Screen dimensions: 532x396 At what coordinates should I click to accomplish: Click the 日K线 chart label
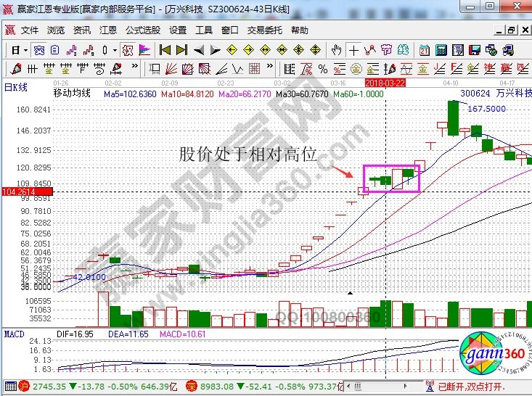click(x=16, y=87)
